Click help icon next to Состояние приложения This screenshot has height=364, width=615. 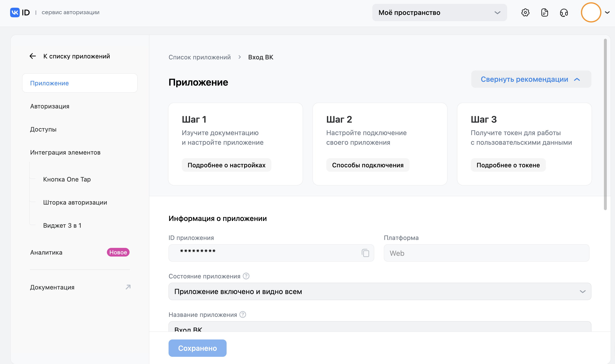(246, 276)
